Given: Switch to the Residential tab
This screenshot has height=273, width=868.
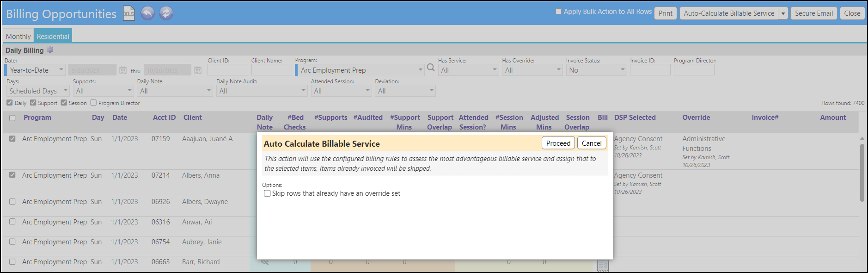Looking at the screenshot, I should (x=53, y=36).
